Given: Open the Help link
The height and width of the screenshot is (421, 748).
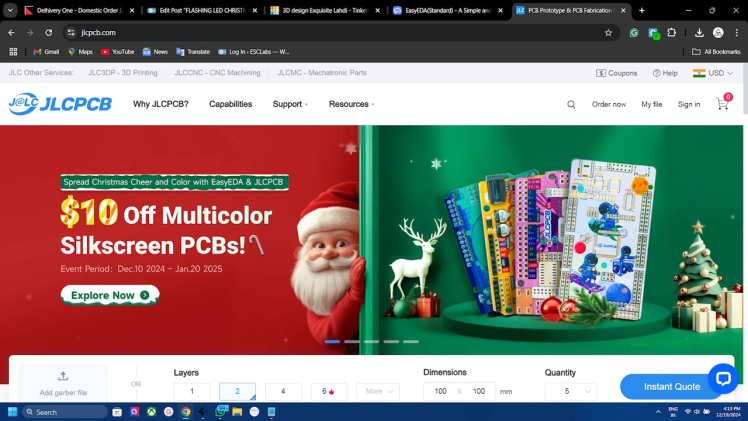Looking at the screenshot, I should pyautogui.click(x=665, y=73).
